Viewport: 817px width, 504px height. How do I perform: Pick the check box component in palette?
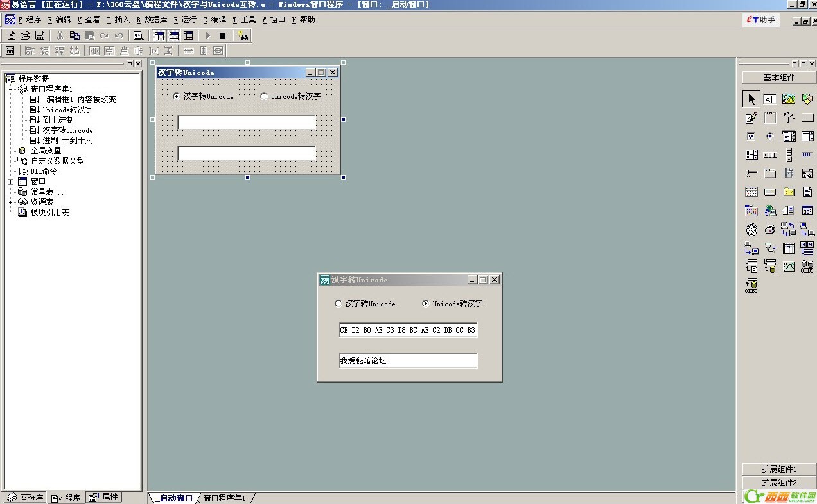click(x=751, y=136)
